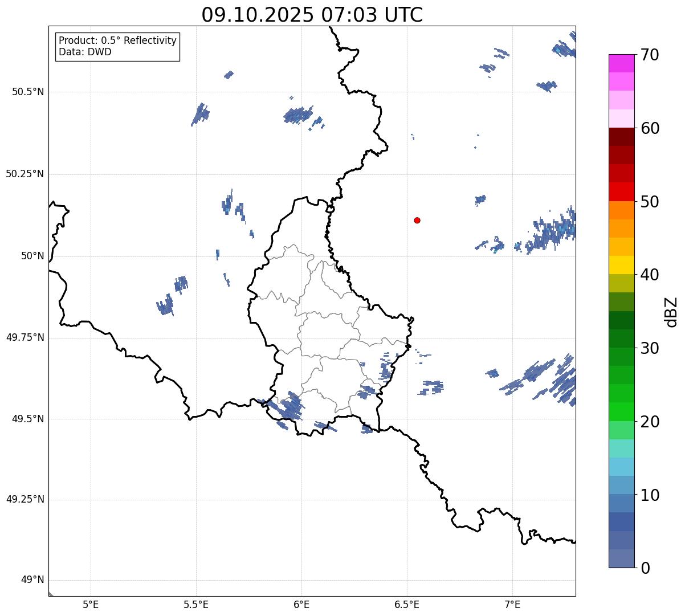Select the 'Product: 0.5° Reflectivity' label
This screenshot has height=616, width=685.
point(117,41)
